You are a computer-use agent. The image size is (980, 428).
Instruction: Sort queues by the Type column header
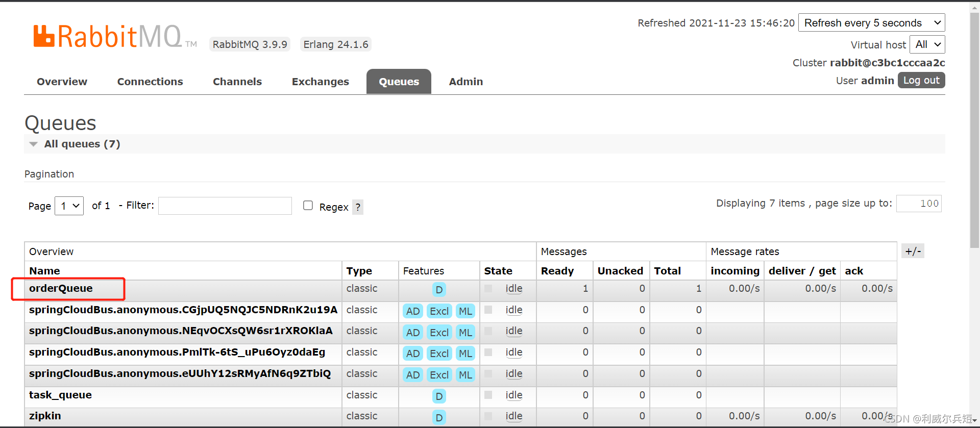coord(359,271)
